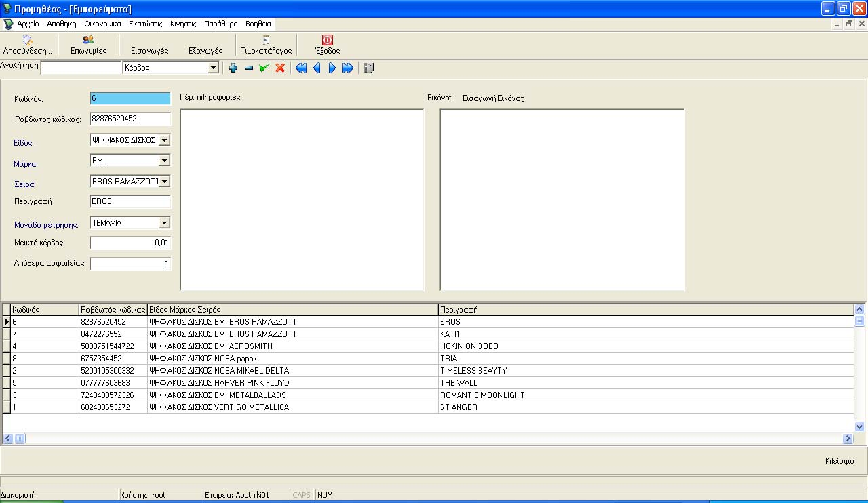Click the Κωδικός field showing 6
This screenshot has height=503, width=868.
coord(130,98)
